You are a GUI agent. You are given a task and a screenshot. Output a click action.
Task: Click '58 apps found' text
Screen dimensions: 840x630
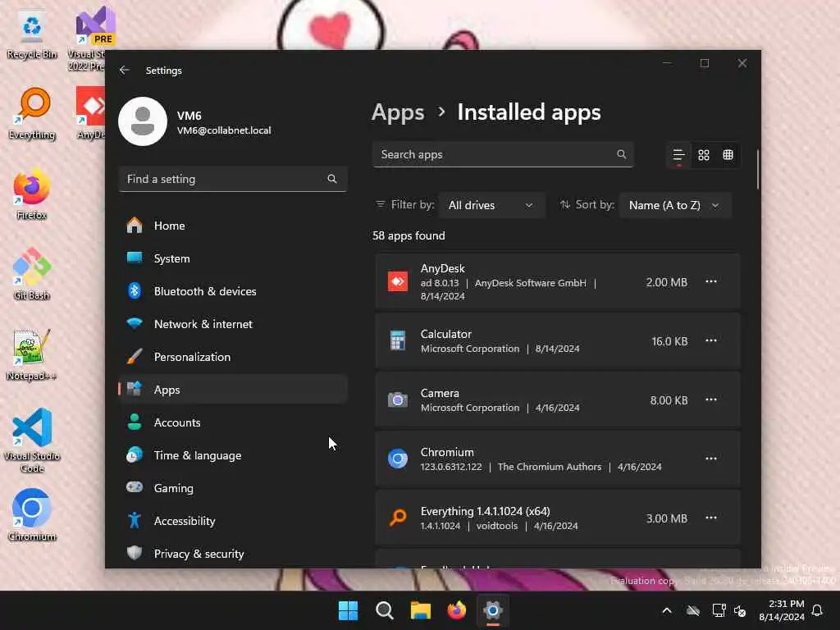tap(409, 235)
